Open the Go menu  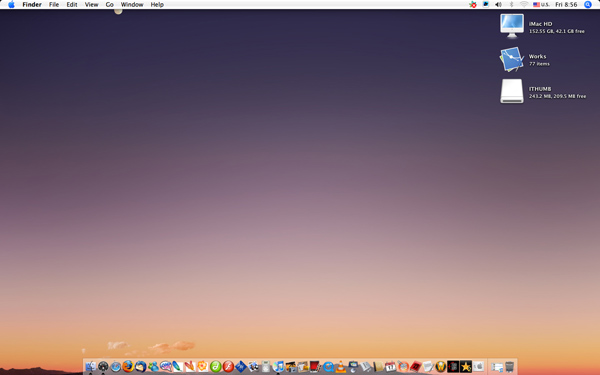109,5
